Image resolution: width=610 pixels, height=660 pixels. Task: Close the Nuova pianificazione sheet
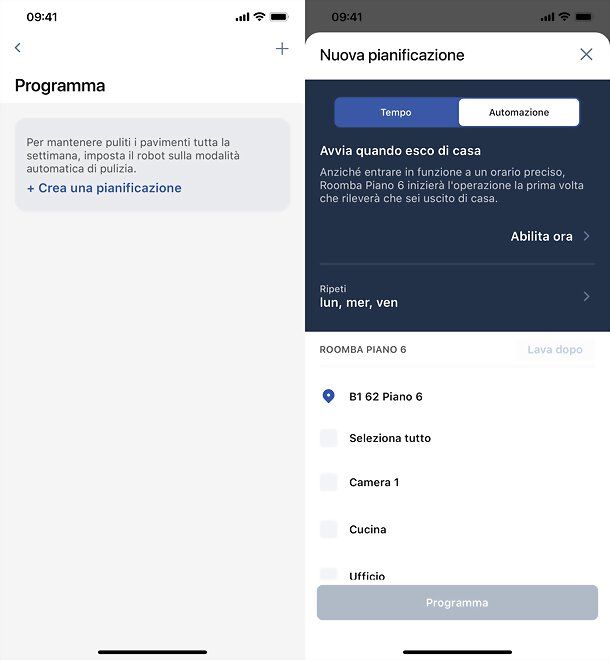click(x=586, y=54)
